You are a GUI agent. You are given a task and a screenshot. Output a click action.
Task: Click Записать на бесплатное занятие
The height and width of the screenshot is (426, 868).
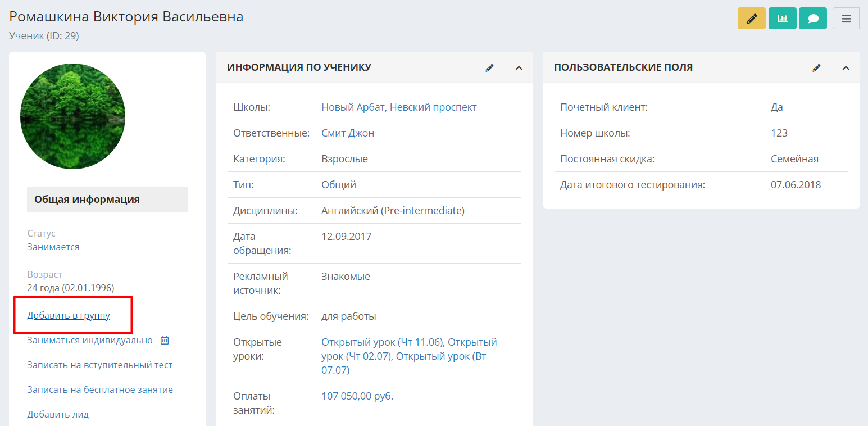[x=100, y=389]
